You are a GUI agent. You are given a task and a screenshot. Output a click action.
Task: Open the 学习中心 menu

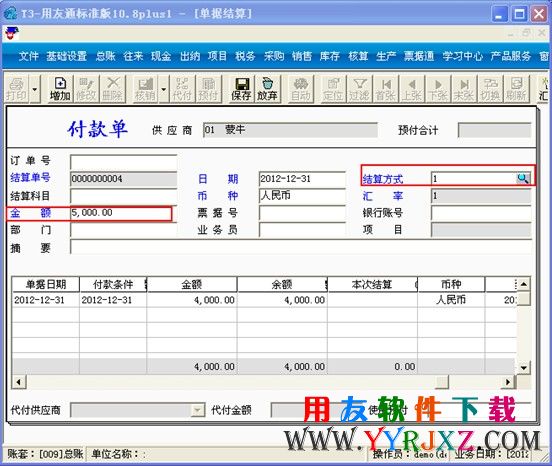pyautogui.click(x=463, y=56)
